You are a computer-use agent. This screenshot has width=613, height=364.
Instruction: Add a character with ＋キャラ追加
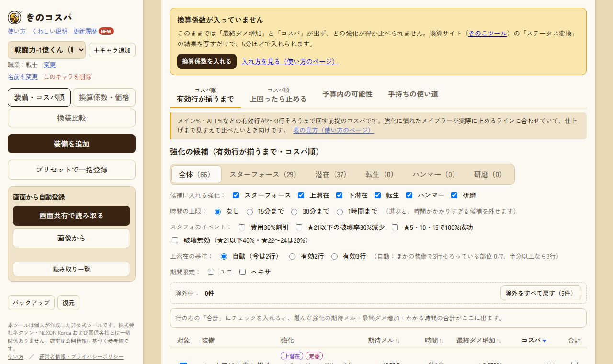click(112, 50)
